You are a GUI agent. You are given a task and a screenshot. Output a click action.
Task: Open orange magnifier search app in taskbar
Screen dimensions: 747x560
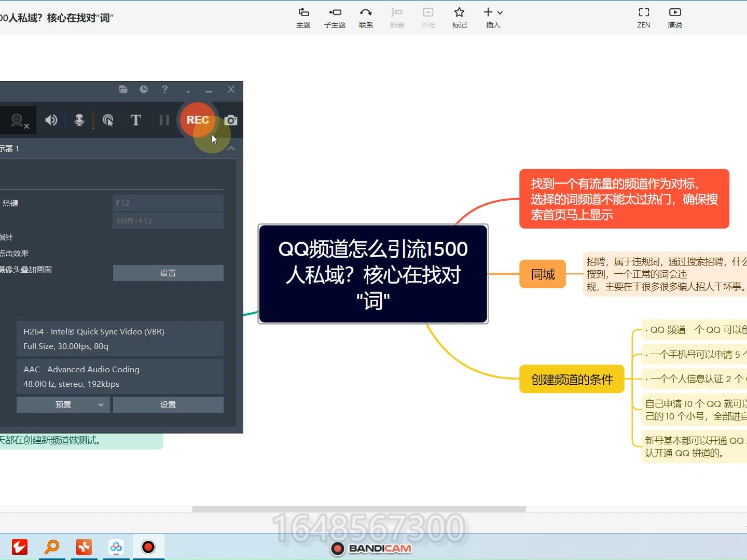52,547
